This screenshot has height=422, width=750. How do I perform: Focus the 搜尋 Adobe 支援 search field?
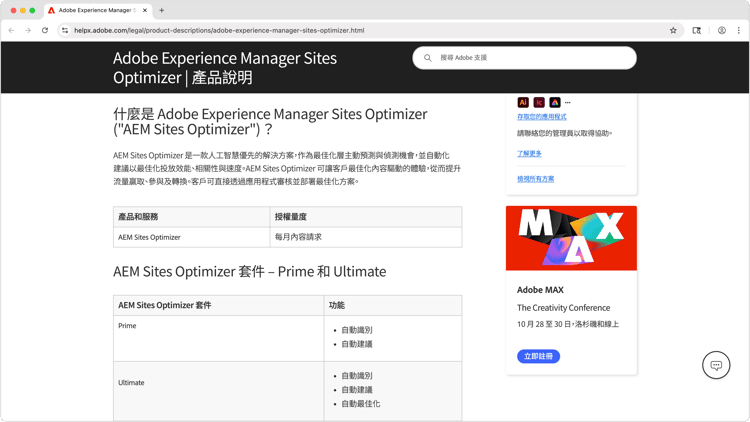[524, 58]
